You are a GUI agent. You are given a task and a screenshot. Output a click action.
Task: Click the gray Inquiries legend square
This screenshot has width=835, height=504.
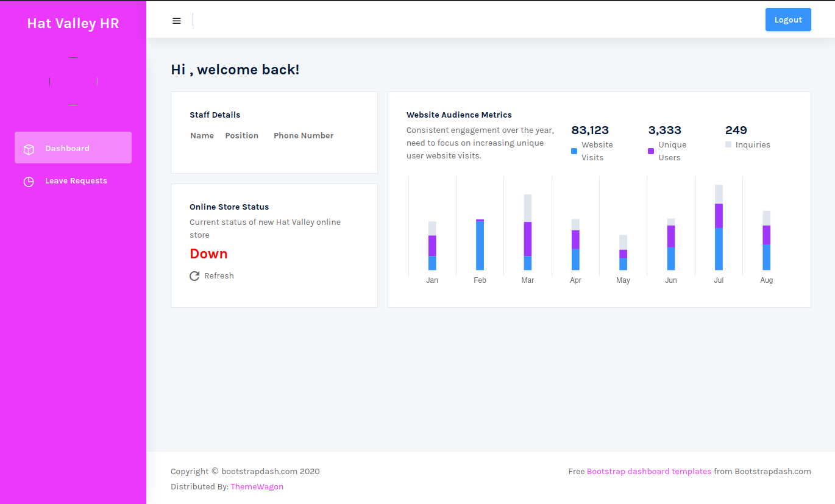click(728, 145)
